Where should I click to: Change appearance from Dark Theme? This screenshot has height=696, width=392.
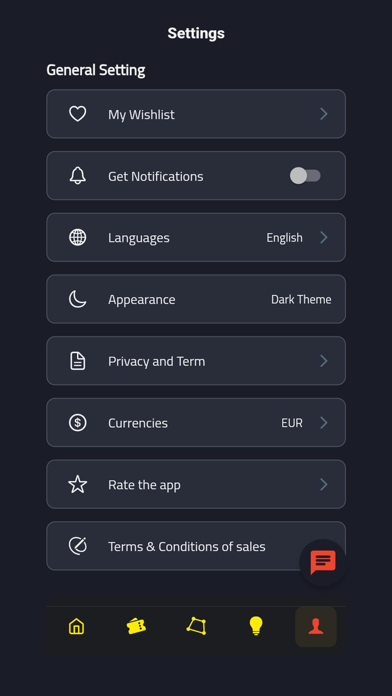[301, 299]
